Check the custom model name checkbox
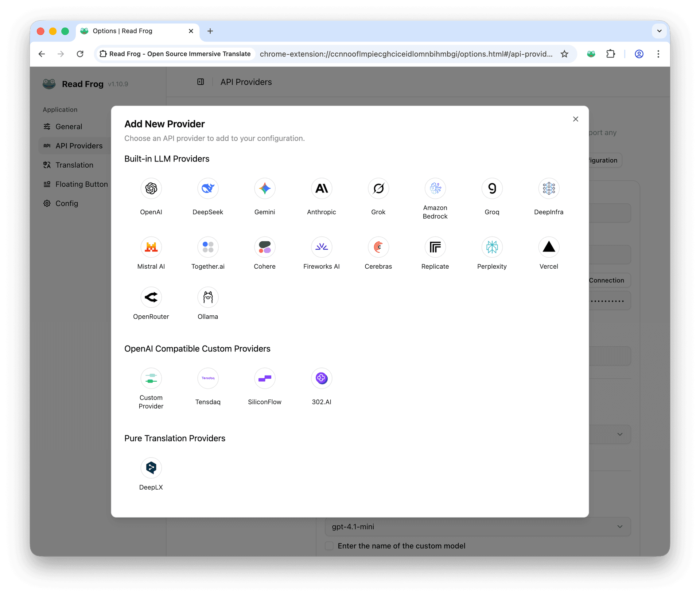Viewport: 700px width, 596px height. pyautogui.click(x=329, y=546)
